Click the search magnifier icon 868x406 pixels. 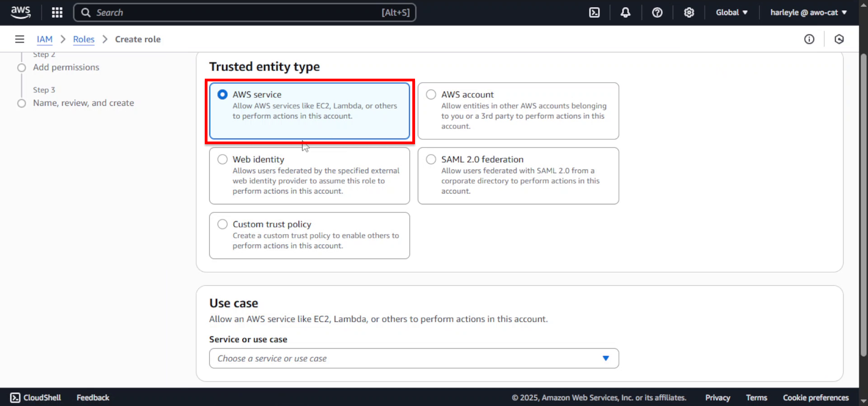click(86, 12)
